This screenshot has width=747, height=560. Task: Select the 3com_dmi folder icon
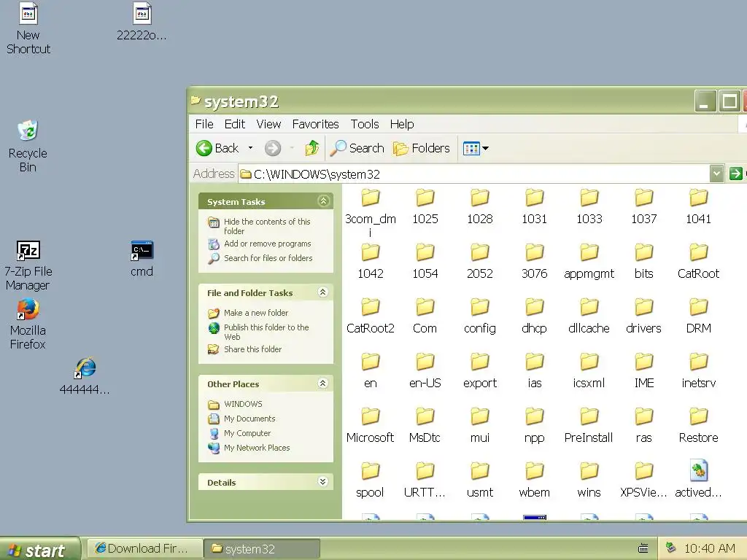(370, 198)
